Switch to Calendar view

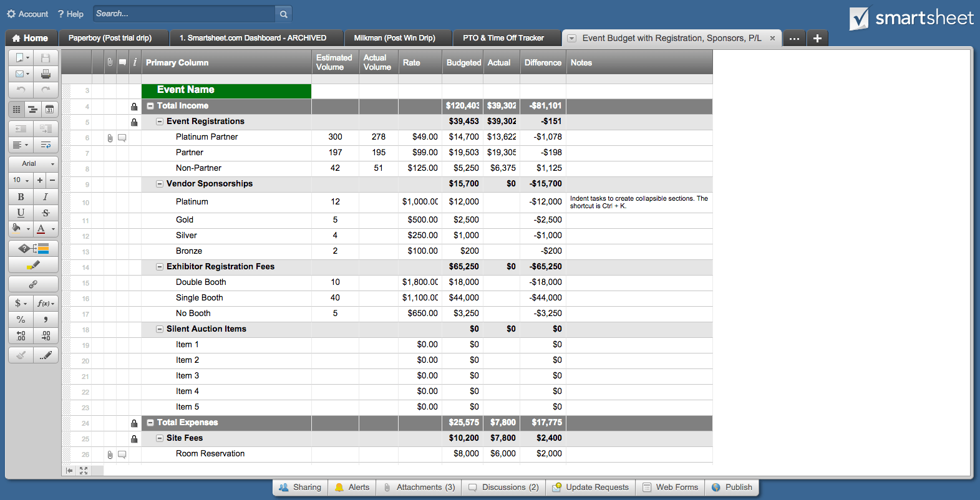(x=49, y=109)
